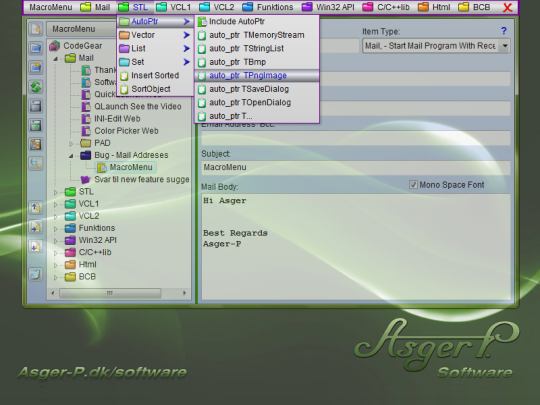Click the move item down sidebar icon
The height and width of the screenshot is (405, 540).
pos(35,247)
